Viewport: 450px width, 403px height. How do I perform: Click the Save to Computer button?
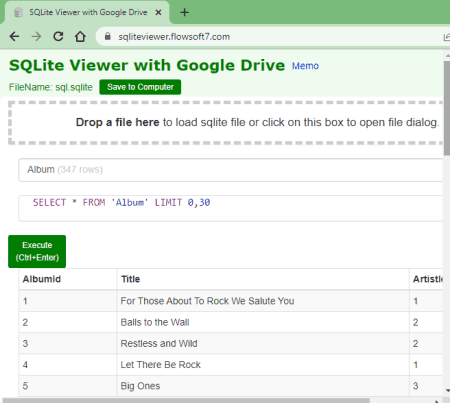tap(140, 87)
